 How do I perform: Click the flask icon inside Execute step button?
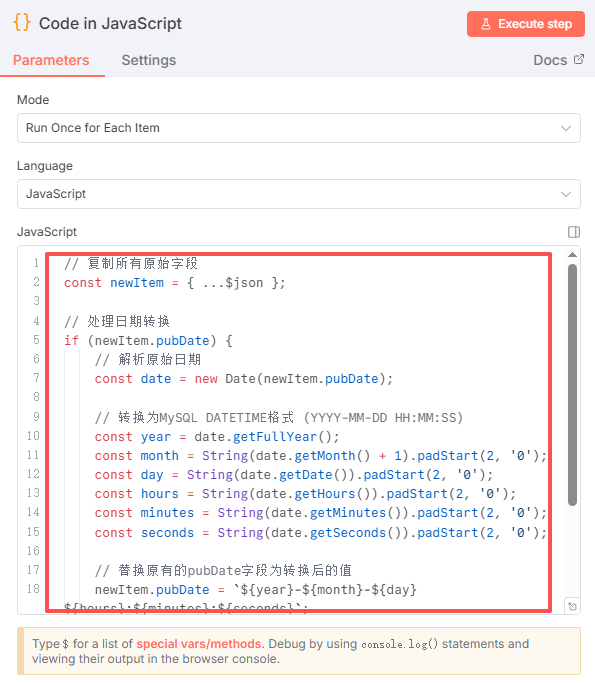coord(486,24)
